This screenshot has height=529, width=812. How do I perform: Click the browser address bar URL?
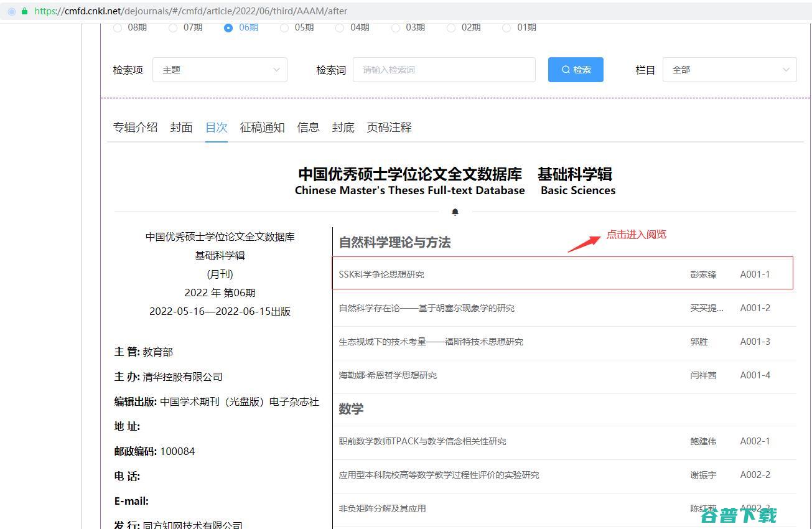(x=190, y=11)
